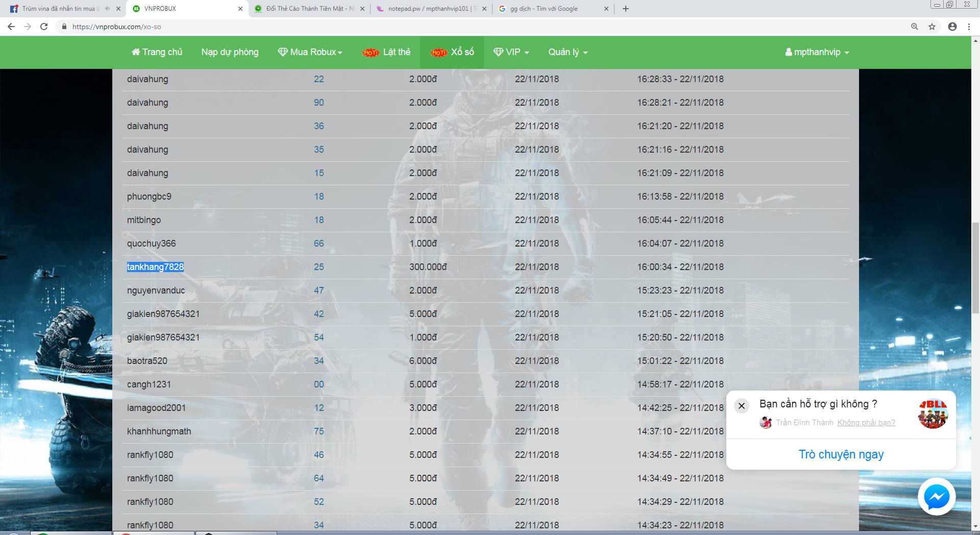
Task: Open the browser zoom magnifier icon
Action: (915, 27)
